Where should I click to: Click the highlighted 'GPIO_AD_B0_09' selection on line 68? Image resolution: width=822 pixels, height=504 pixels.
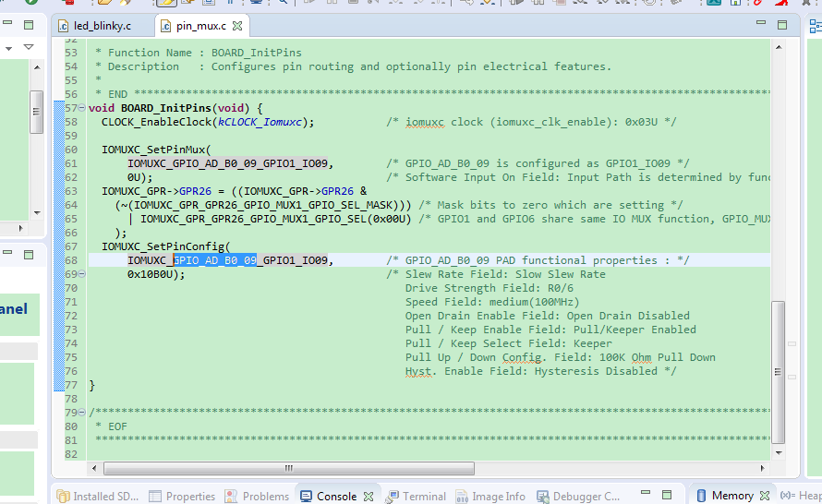pyautogui.click(x=215, y=260)
